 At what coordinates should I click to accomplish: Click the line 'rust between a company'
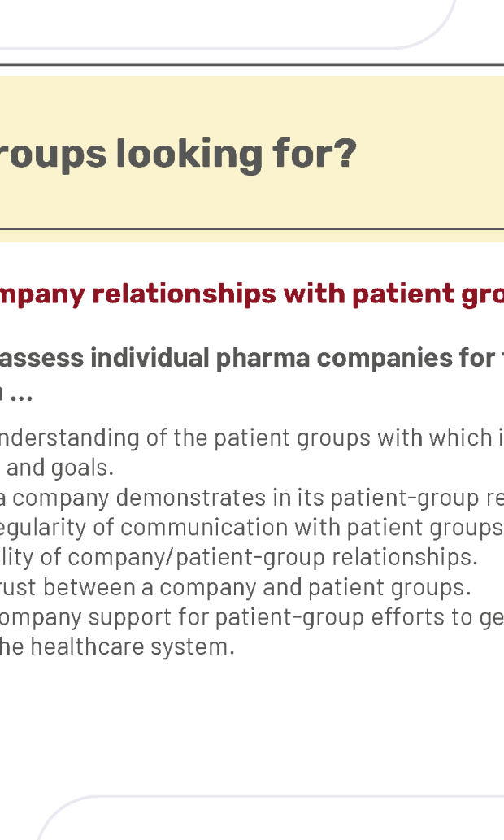[x=236, y=587]
